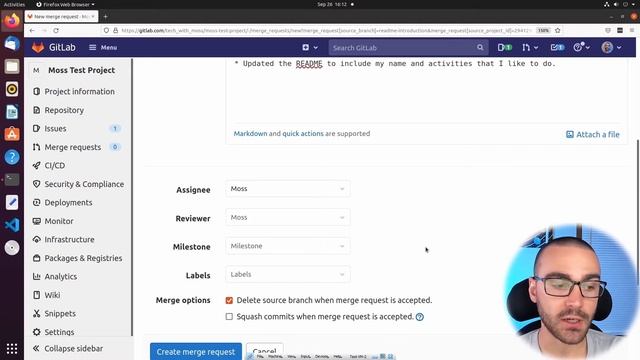Open the create new plus dropdown
The width and height of the screenshot is (640, 360).
(310, 47)
